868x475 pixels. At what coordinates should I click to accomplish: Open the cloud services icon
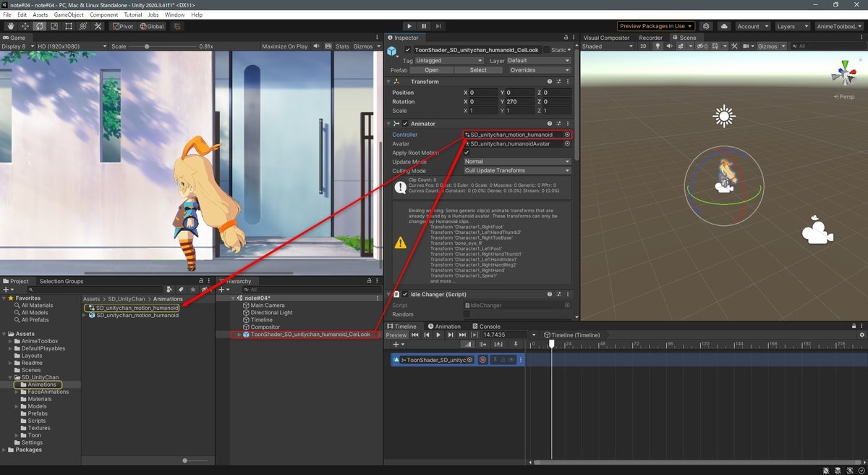tap(723, 26)
